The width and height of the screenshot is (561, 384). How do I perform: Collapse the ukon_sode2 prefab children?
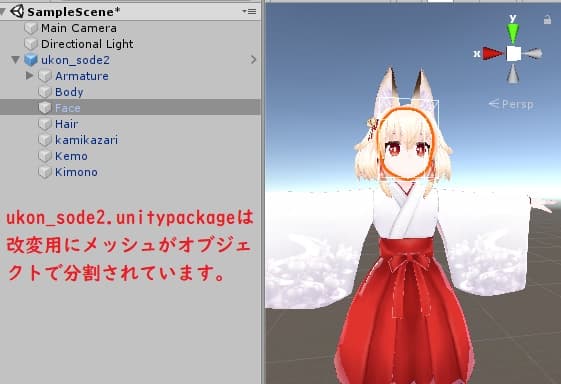click(x=15, y=59)
